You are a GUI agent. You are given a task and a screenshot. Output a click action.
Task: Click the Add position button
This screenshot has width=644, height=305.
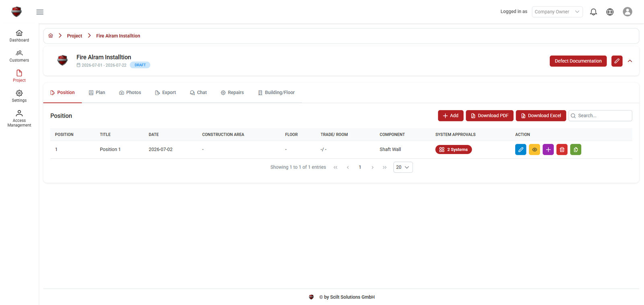tap(451, 116)
